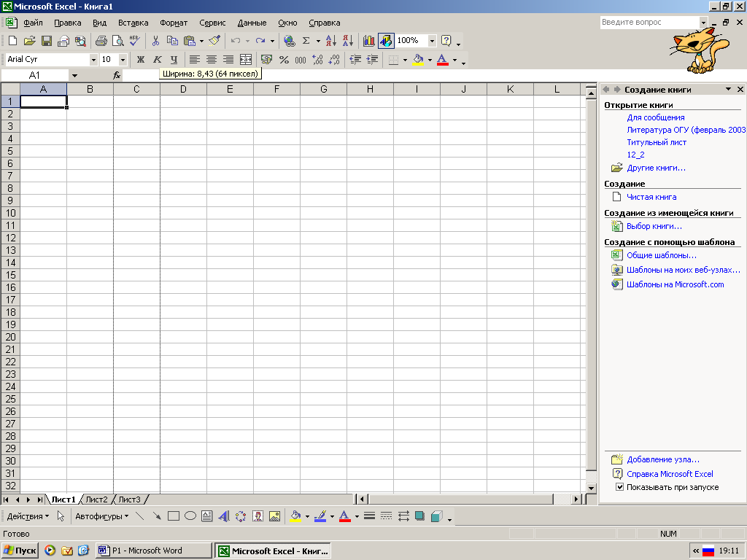This screenshot has height=560, width=747.
Task: Click the 'Общие шаблоны...' link
Action: click(661, 255)
